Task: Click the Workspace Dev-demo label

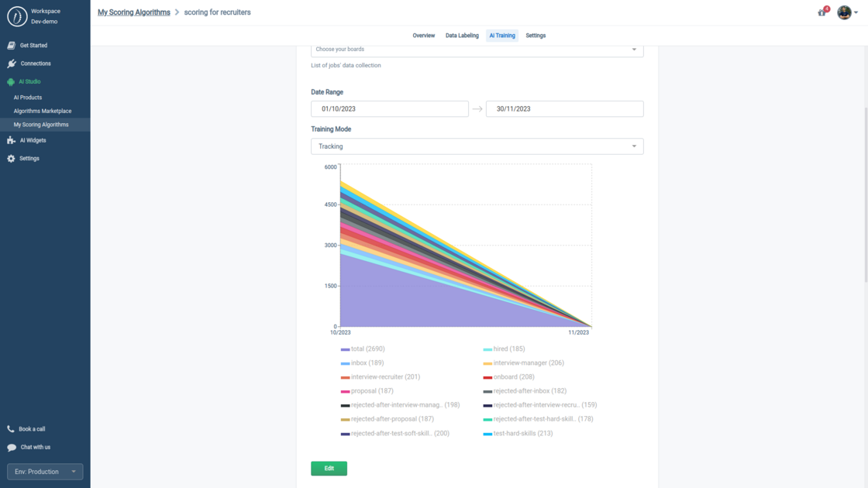Action: [x=46, y=16]
